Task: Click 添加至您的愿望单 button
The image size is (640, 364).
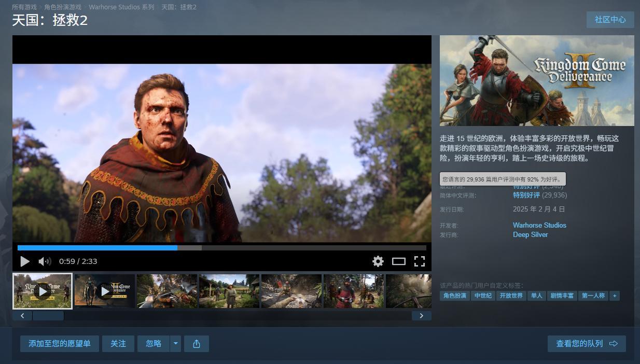Action: pos(60,344)
